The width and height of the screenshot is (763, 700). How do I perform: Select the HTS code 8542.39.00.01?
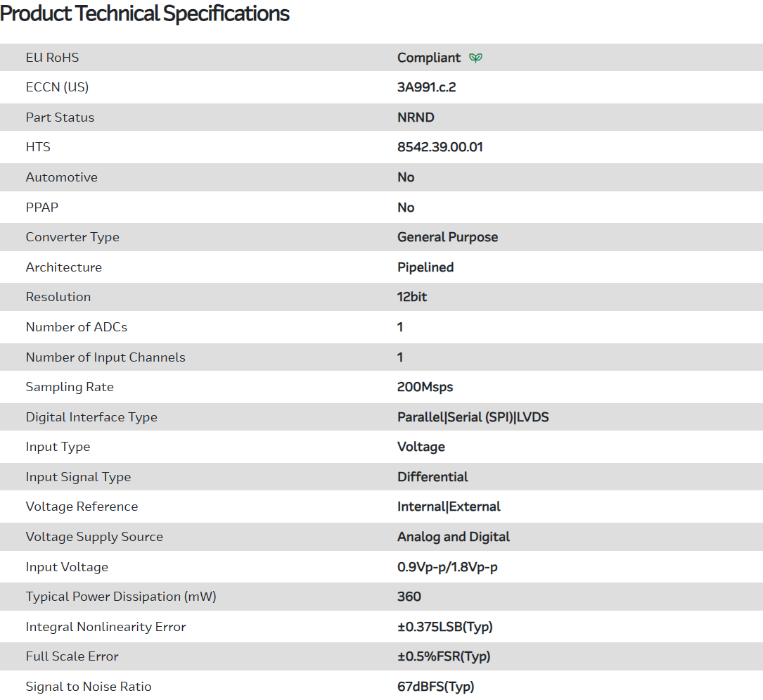(440, 147)
